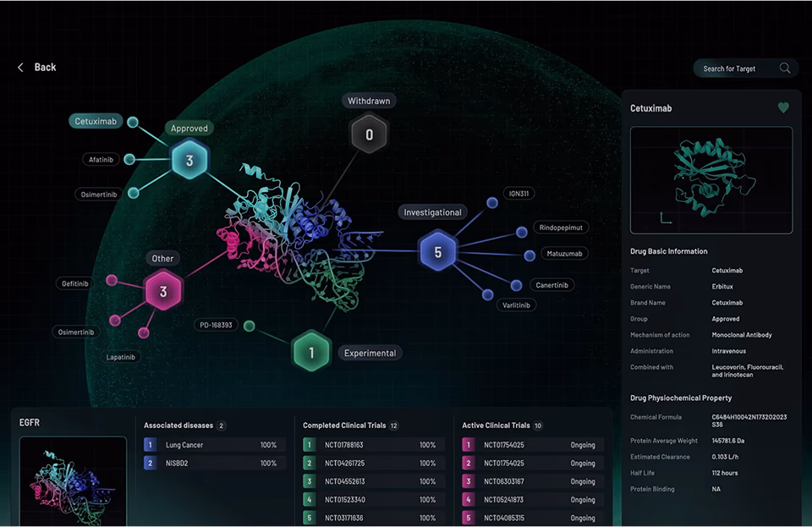The width and height of the screenshot is (812, 527).
Task: Select the green Experimental hexagon node
Action: pyautogui.click(x=311, y=352)
